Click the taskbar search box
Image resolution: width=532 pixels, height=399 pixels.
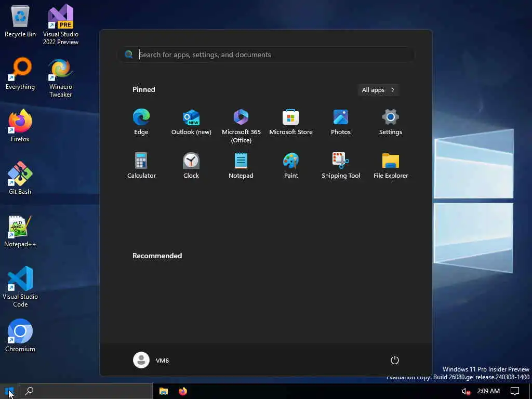pos(86,391)
